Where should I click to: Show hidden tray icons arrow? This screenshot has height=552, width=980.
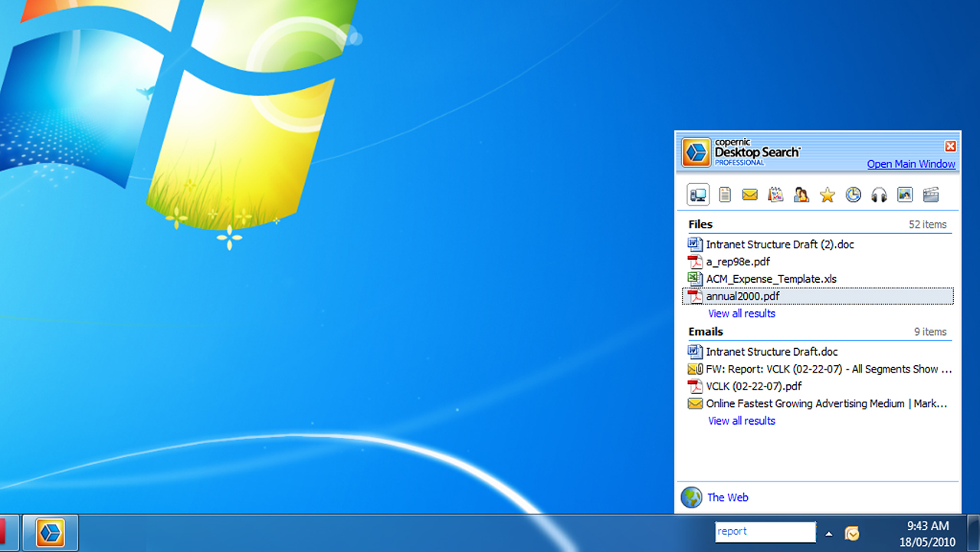829,534
